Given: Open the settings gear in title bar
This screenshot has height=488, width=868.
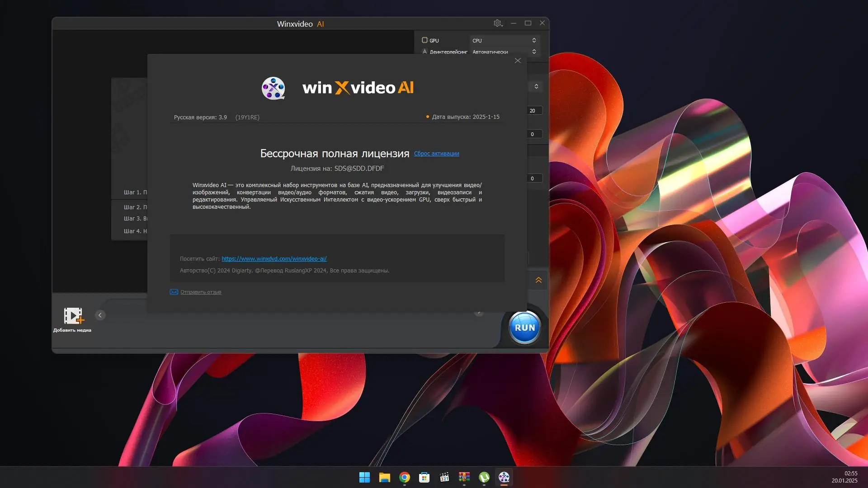Looking at the screenshot, I should tap(497, 23).
